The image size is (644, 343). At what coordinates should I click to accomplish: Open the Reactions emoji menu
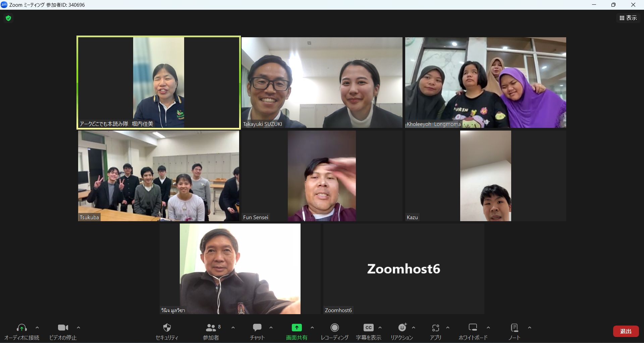pyautogui.click(x=402, y=328)
